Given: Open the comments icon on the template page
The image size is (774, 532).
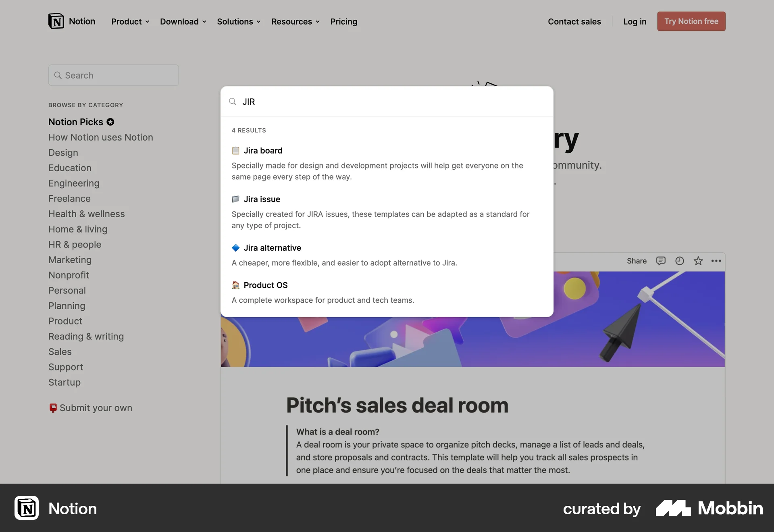Looking at the screenshot, I should point(661,261).
